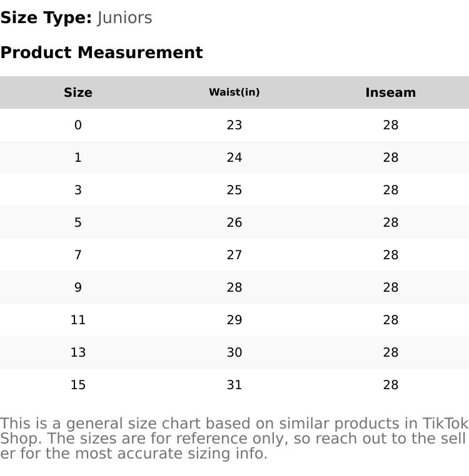Click the waist value 29
The image size is (469, 476).
pos(234,320)
